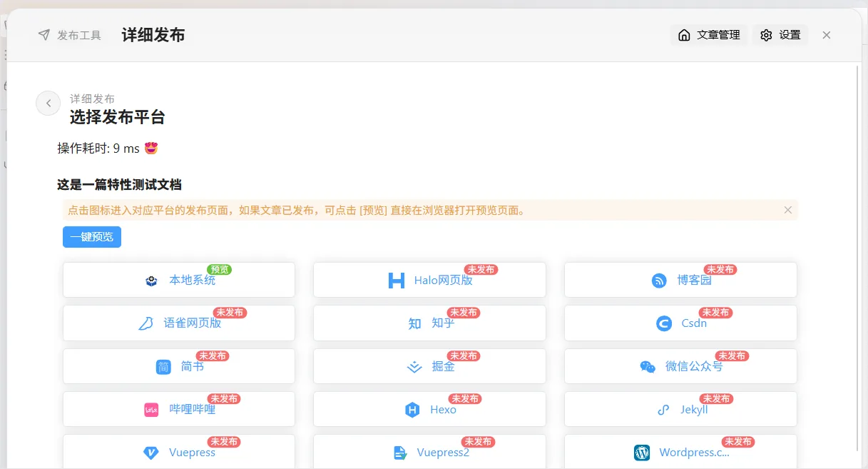Click 未发布 badge on 微信公众号 card
This screenshot has width=868, height=469.
click(731, 356)
